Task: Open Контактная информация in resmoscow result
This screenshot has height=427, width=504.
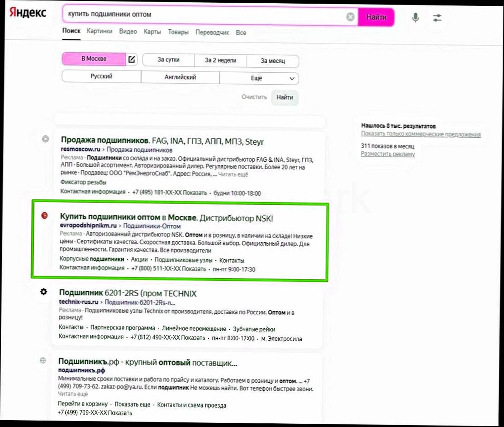Action: pyautogui.click(x=93, y=191)
